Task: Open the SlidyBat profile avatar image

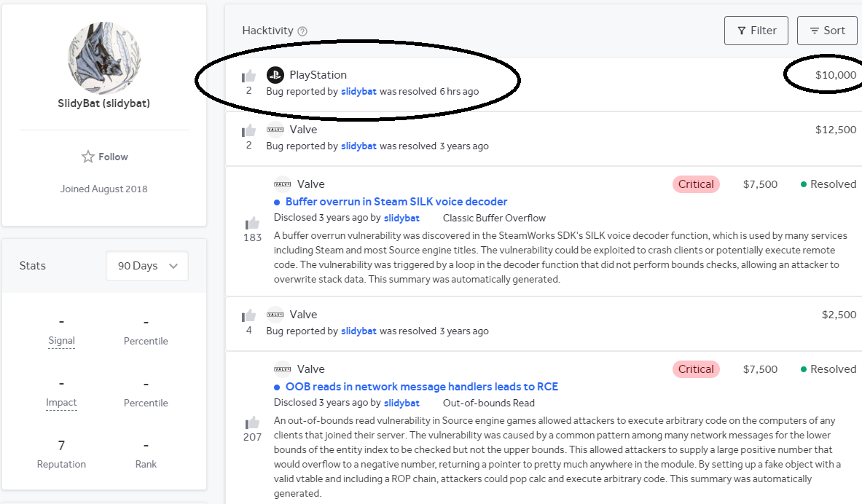Action: point(104,58)
